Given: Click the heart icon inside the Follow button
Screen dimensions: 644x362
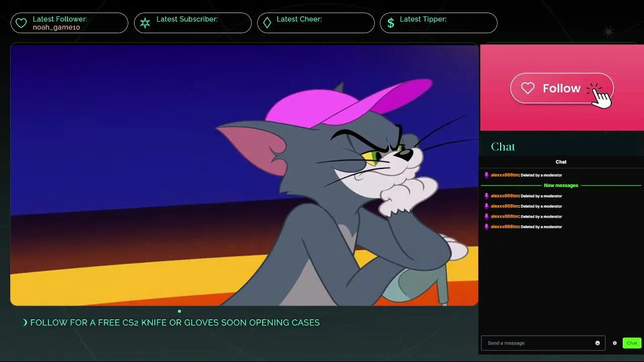Looking at the screenshot, I should (x=528, y=88).
